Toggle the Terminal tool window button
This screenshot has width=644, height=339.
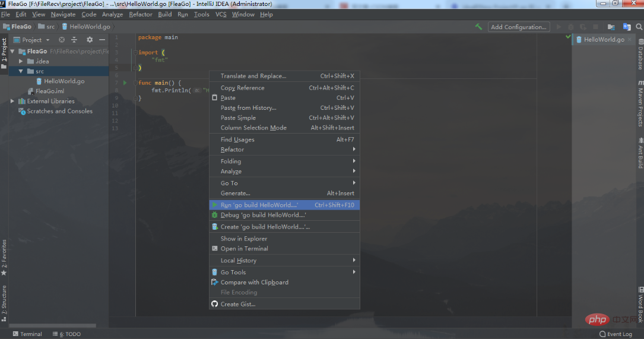[27, 334]
